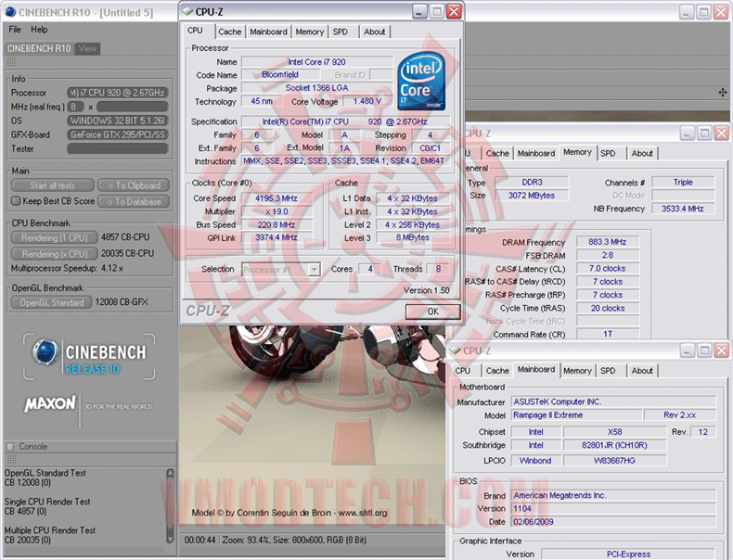This screenshot has width=733, height=560.
Task: Switch to Memory tab in front CPU-Z
Action: coord(310,32)
